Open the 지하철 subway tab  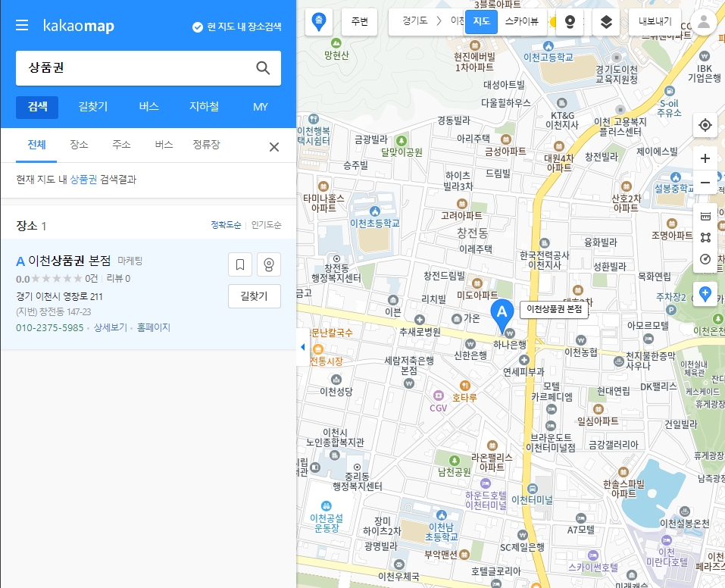click(204, 107)
